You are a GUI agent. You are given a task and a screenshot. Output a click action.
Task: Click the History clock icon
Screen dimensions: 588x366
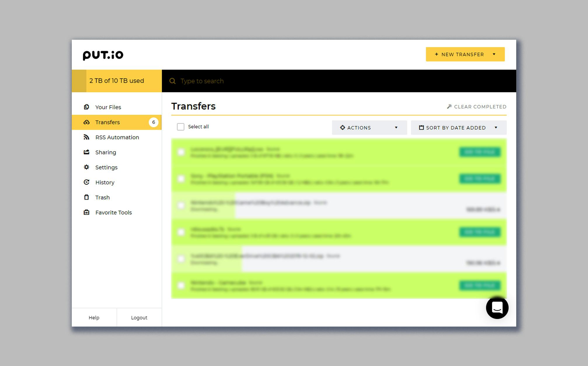click(x=86, y=182)
